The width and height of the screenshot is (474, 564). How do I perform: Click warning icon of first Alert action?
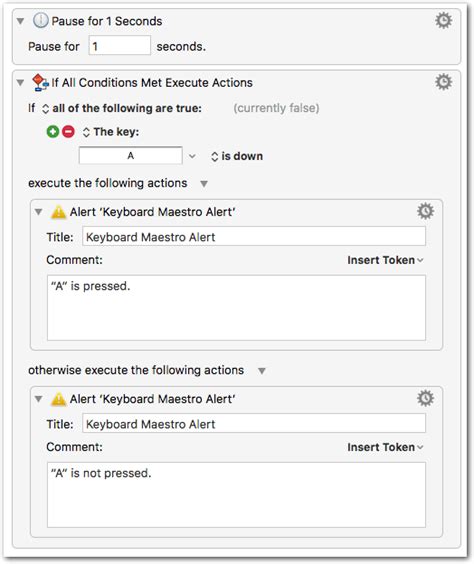pyautogui.click(x=58, y=212)
